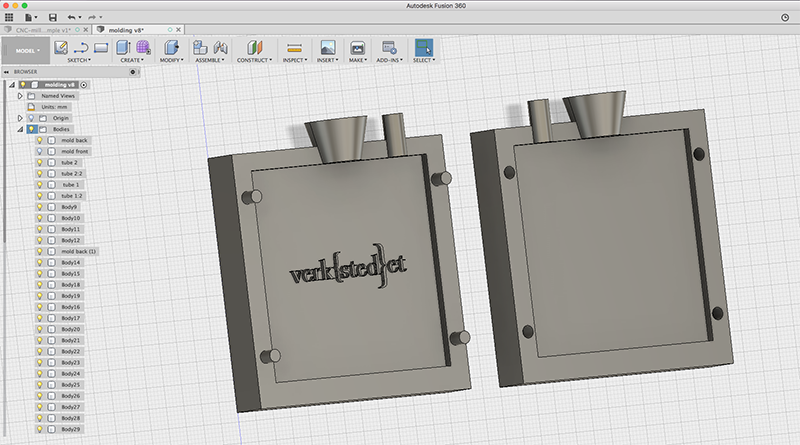Select the sketch Rectangle tool icon
The width and height of the screenshot is (800, 445).
tap(101, 47)
